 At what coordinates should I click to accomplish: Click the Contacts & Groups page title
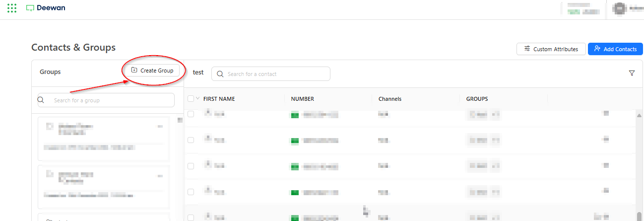73,48
